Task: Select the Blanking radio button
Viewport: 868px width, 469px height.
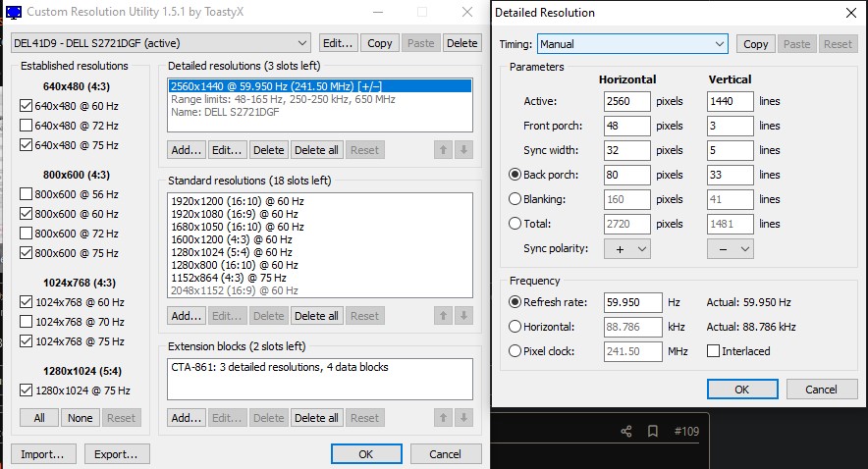Action: coord(515,199)
